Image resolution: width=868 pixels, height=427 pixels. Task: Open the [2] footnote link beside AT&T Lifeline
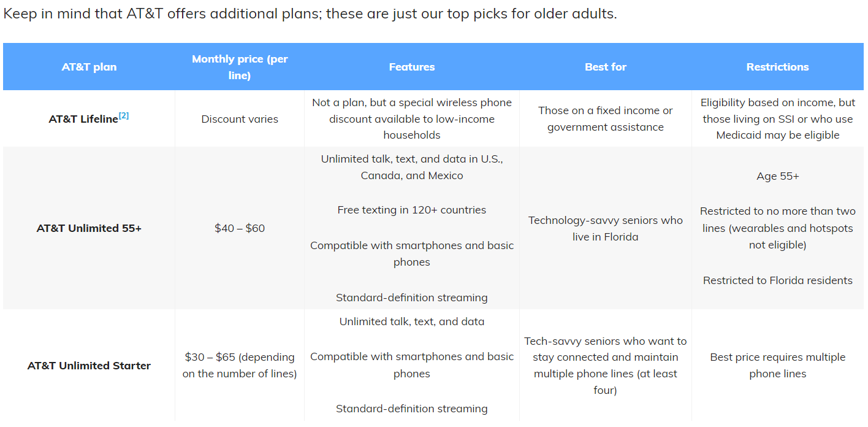click(x=124, y=115)
